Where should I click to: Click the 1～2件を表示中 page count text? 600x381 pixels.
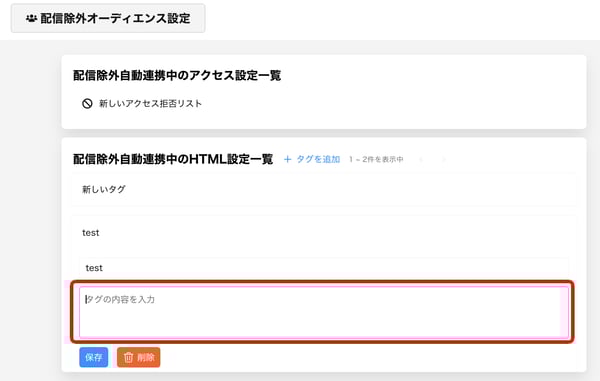point(376,159)
